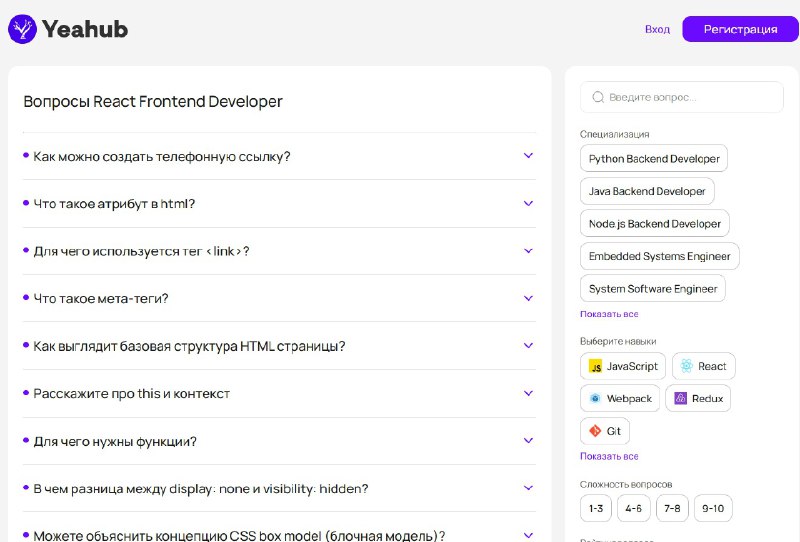
Task: Show all specializations via Показать все
Action: 609,314
